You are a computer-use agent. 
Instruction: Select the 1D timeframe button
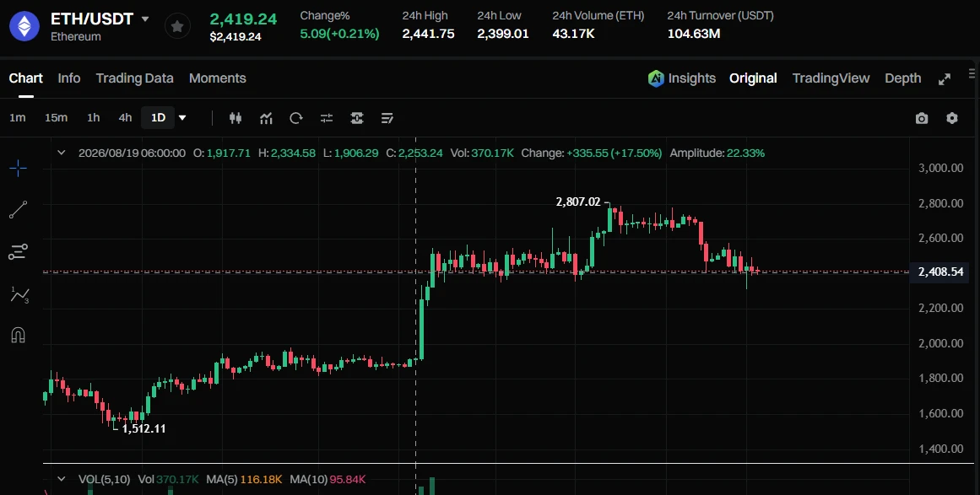tap(158, 117)
